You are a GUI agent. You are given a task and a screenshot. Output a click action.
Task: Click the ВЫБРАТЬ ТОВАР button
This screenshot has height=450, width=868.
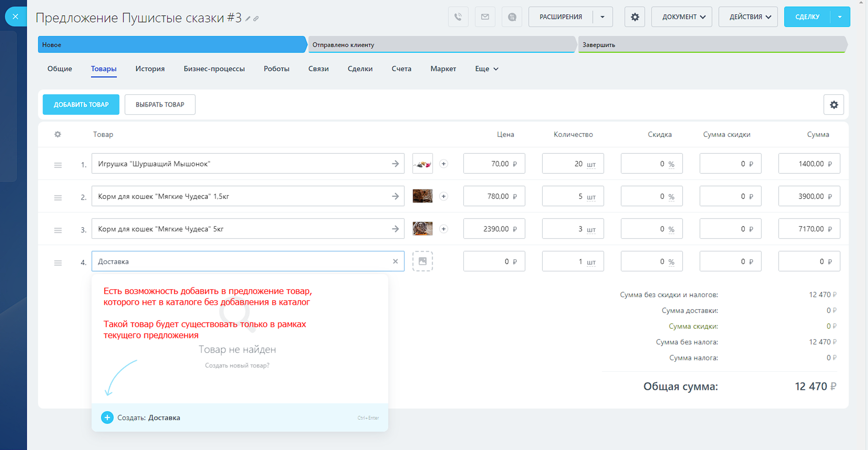point(160,105)
